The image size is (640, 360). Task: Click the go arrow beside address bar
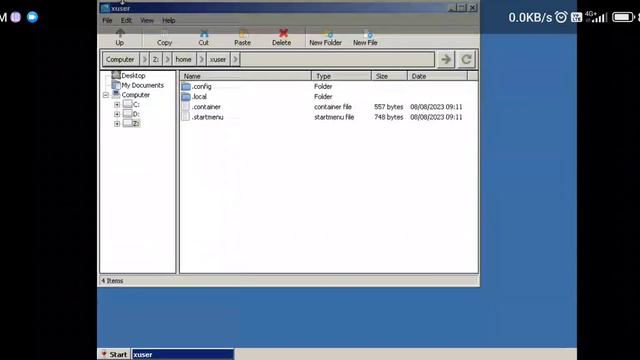click(x=446, y=60)
